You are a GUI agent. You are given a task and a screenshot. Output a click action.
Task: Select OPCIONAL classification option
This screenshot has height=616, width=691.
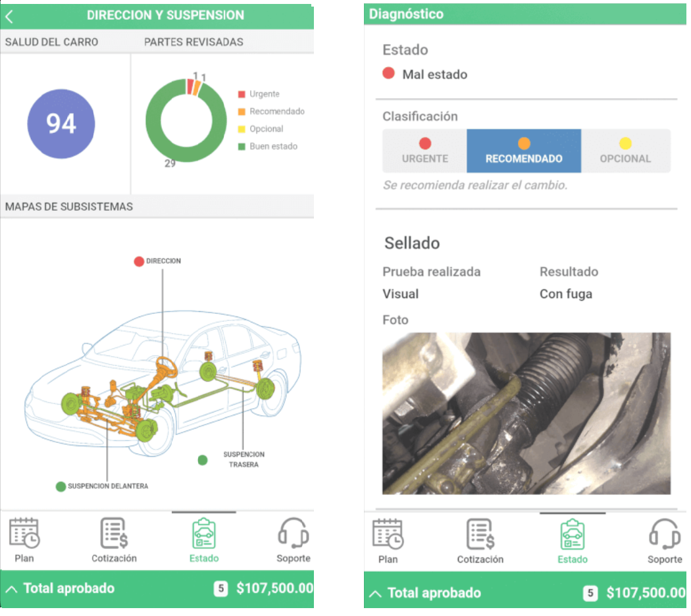625,151
